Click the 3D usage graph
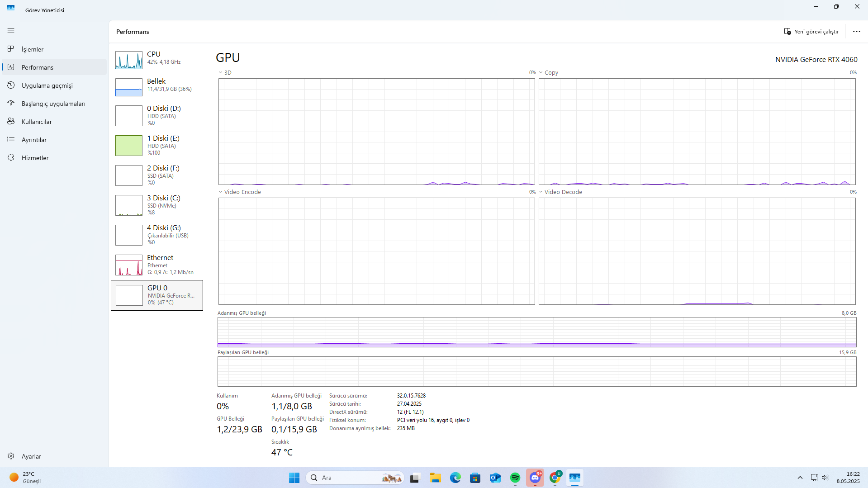This screenshot has height=488, width=868. point(376,132)
